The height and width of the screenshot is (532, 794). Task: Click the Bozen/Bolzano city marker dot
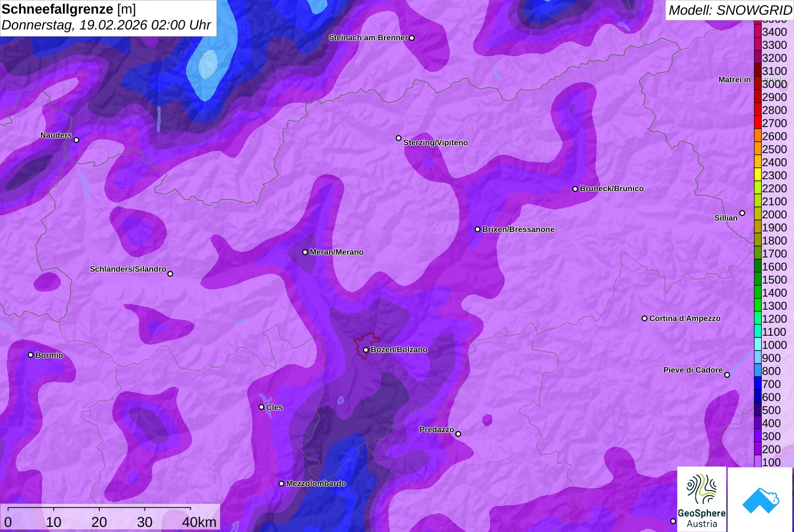366,350
